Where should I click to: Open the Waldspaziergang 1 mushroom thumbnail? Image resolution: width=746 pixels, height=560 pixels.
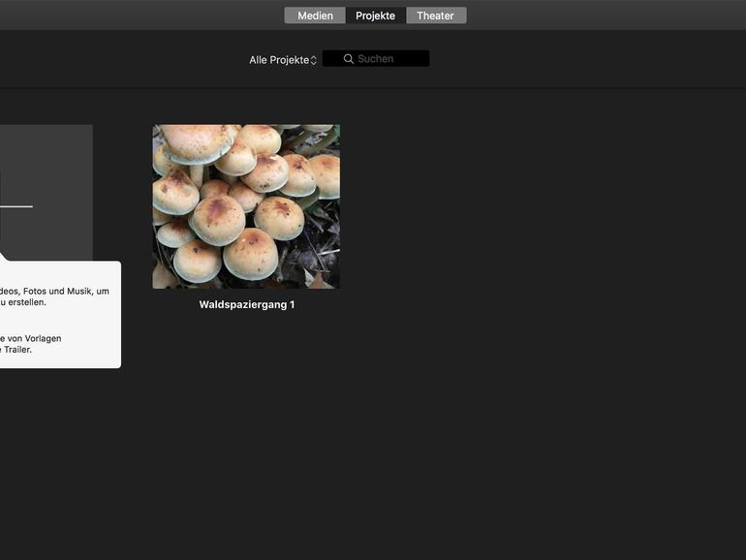pos(246,206)
